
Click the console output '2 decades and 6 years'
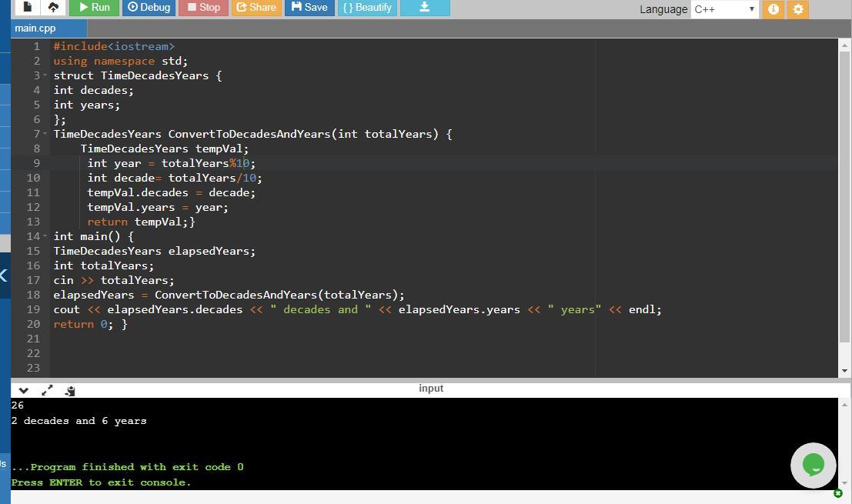tap(79, 421)
